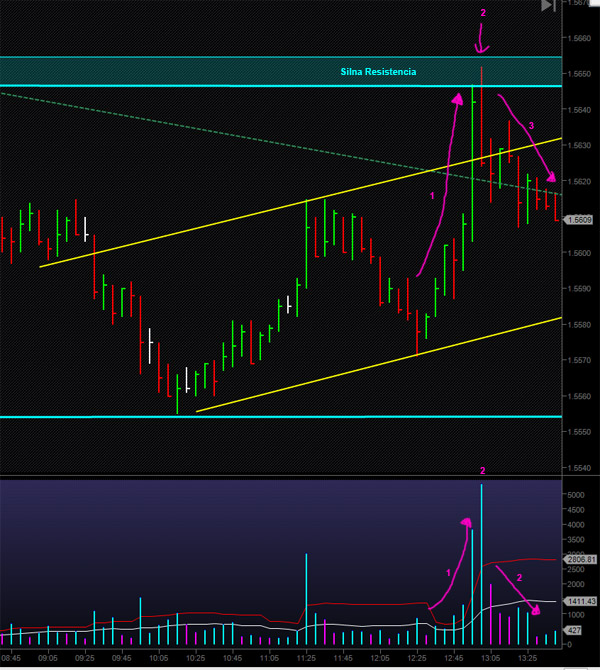Click the 4500 volume axis label

point(576,510)
